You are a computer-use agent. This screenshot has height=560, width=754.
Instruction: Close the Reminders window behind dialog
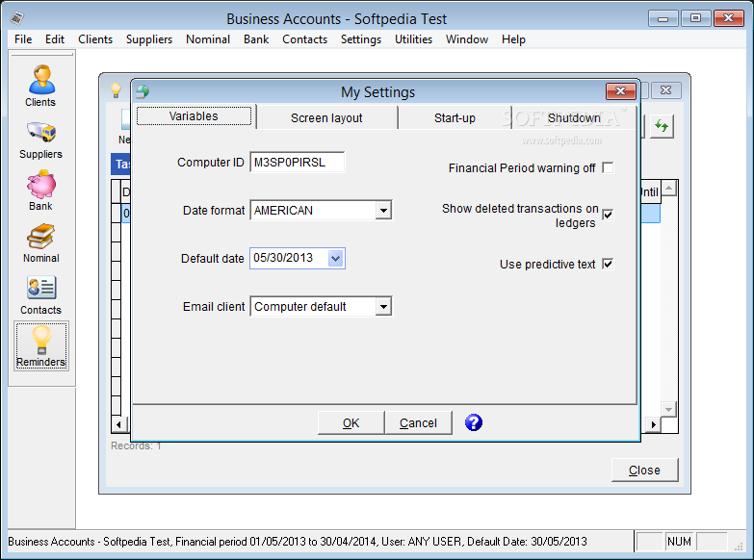665,89
